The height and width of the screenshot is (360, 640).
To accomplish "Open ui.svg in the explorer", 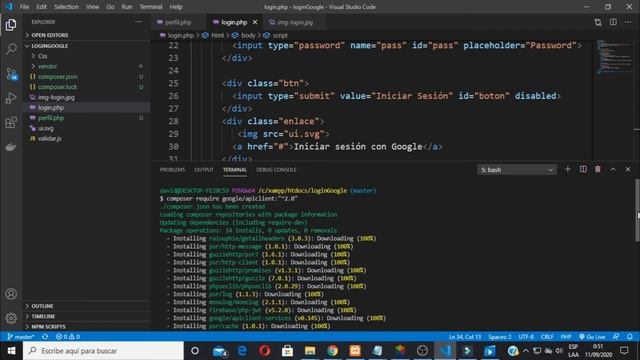I will 46,128.
